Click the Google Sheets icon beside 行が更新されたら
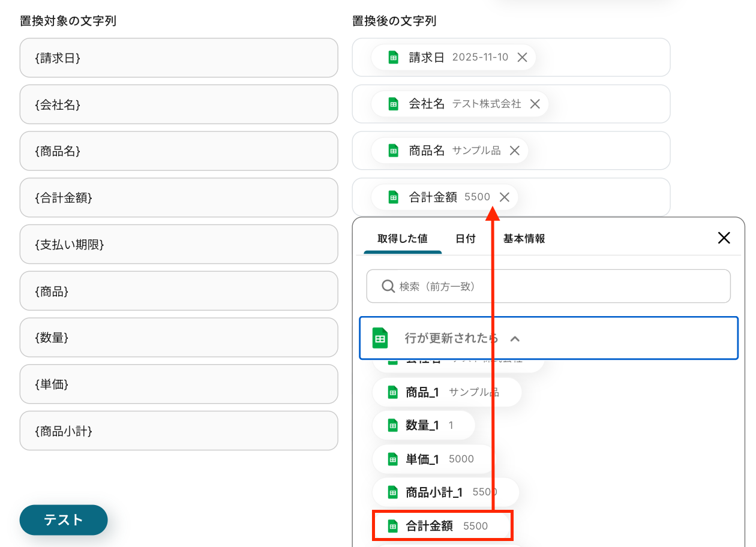The height and width of the screenshot is (547, 756). click(380, 338)
